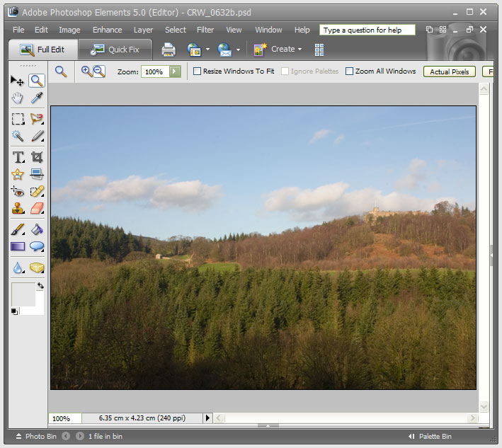502x448 pixels.
Task: Open the Image menu
Action: pos(69,30)
